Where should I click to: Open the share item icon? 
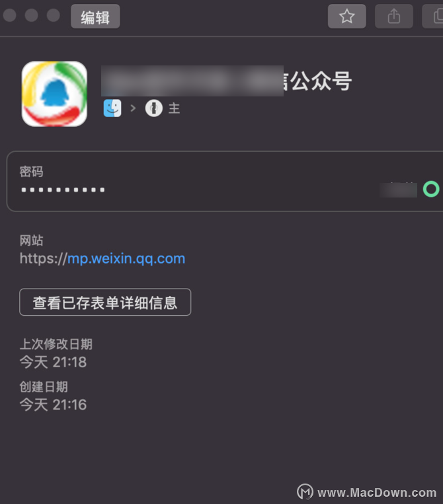[x=394, y=17]
